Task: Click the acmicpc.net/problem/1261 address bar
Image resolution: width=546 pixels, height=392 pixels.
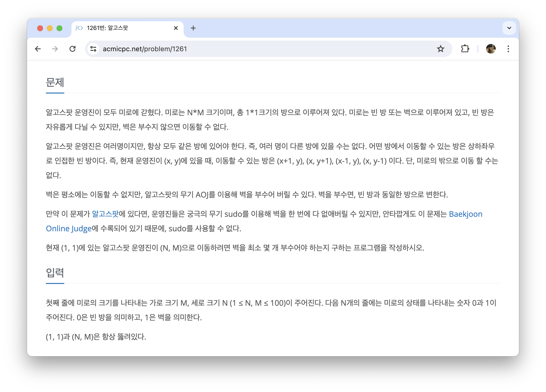Action: pyautogui.click(x=242, y=49)
